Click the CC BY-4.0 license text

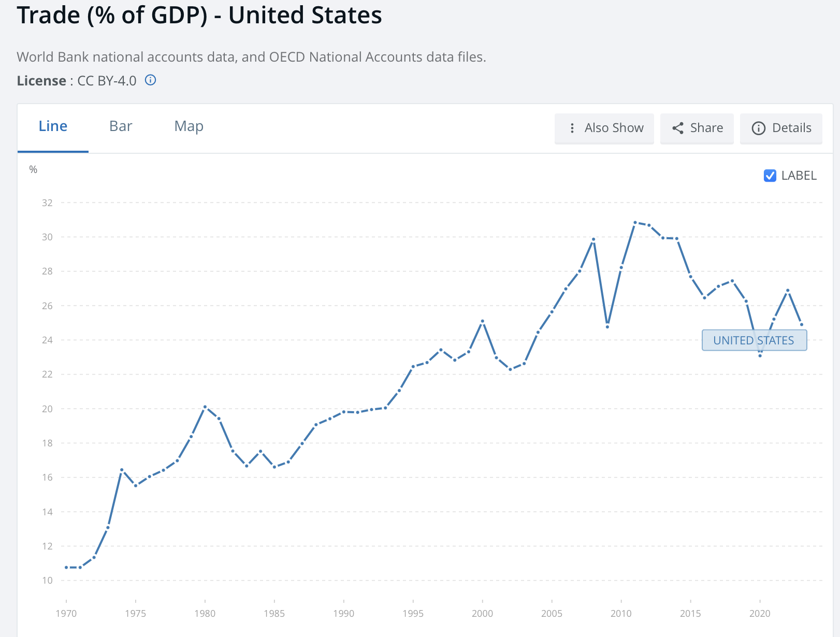click(107, 81)
